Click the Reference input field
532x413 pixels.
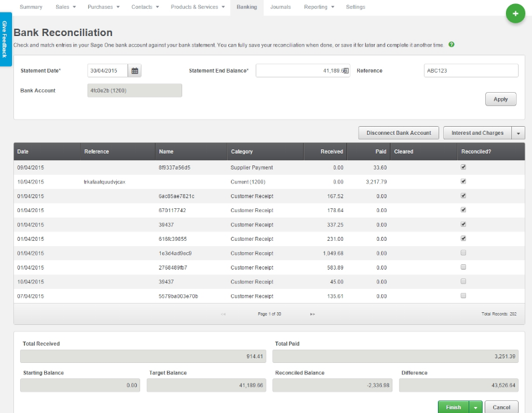point(471,71)
